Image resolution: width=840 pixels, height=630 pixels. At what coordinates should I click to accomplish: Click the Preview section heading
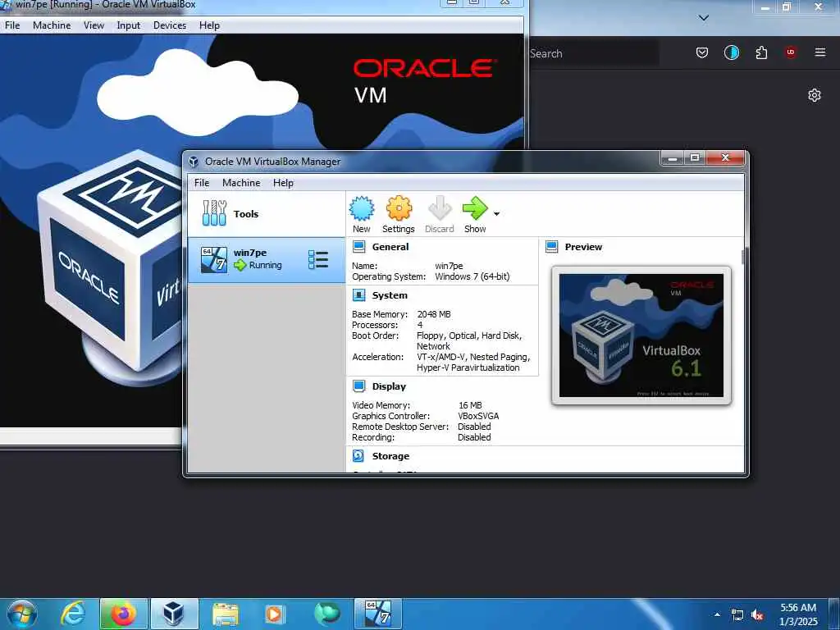click(583, 247)
